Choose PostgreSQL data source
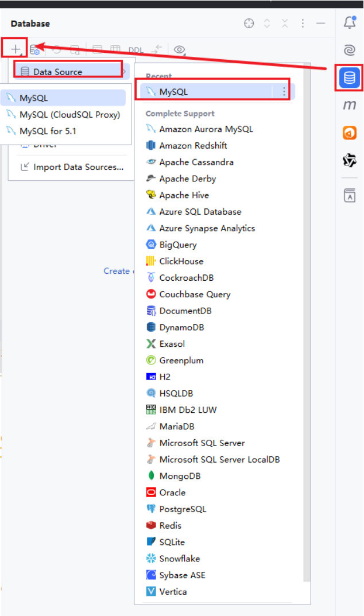Image resolution: width=364 pixels, height=616 pixels. tap(176, 508)
